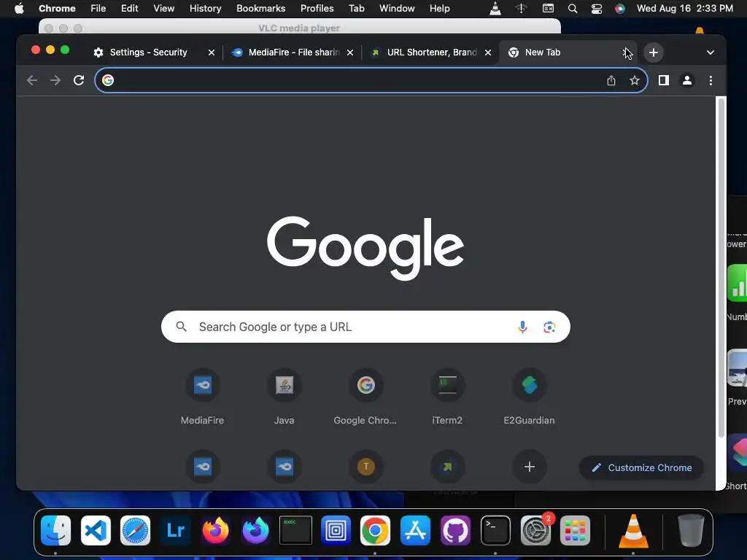Bookmark this tab with the star icon
Image resolution: width=747 pixels, height=560 pixels.
point(634,80)
